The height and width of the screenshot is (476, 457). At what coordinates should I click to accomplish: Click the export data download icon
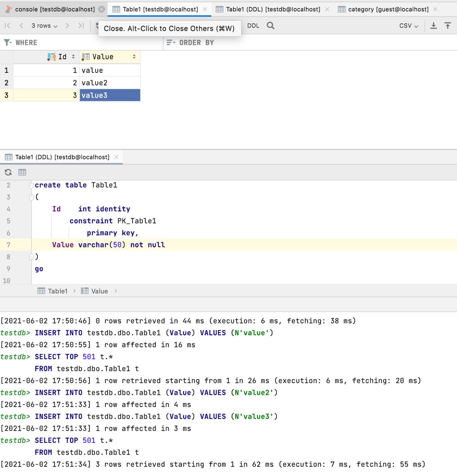point(433,26)
